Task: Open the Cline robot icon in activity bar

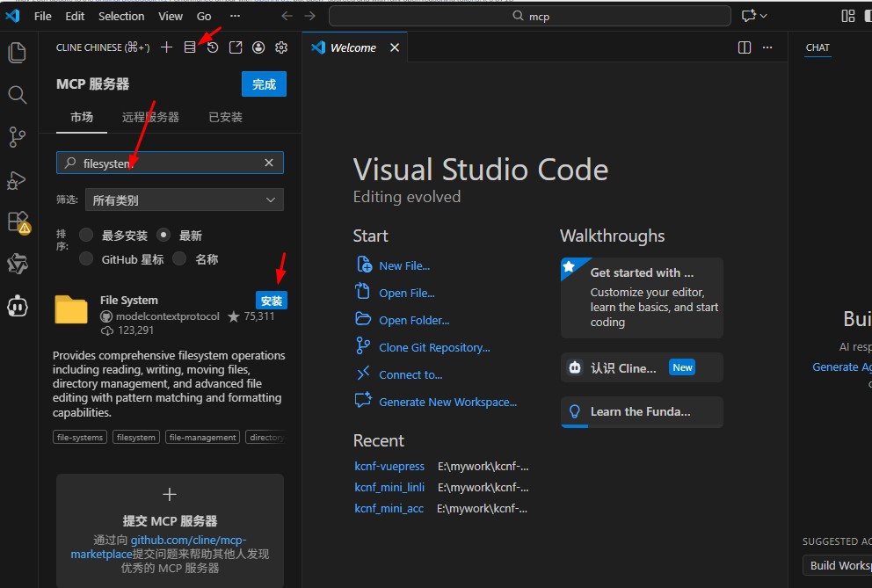Action: (x=18, y=306)
